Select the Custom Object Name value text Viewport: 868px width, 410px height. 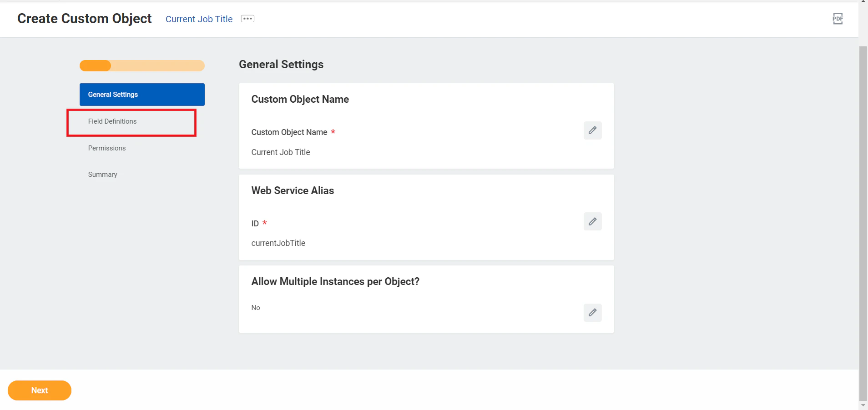tap(280, 152)
